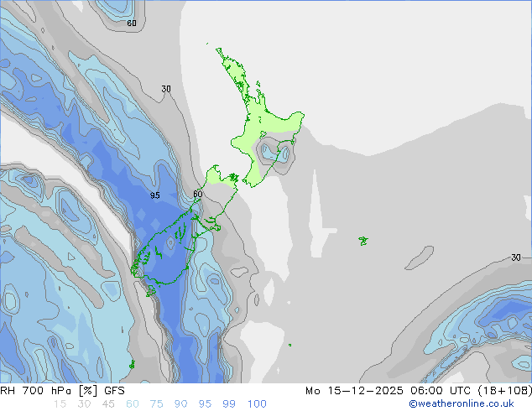This screenshot has width=532, height=411.
Task: Click legend value 100
Action: click(257, 404)
